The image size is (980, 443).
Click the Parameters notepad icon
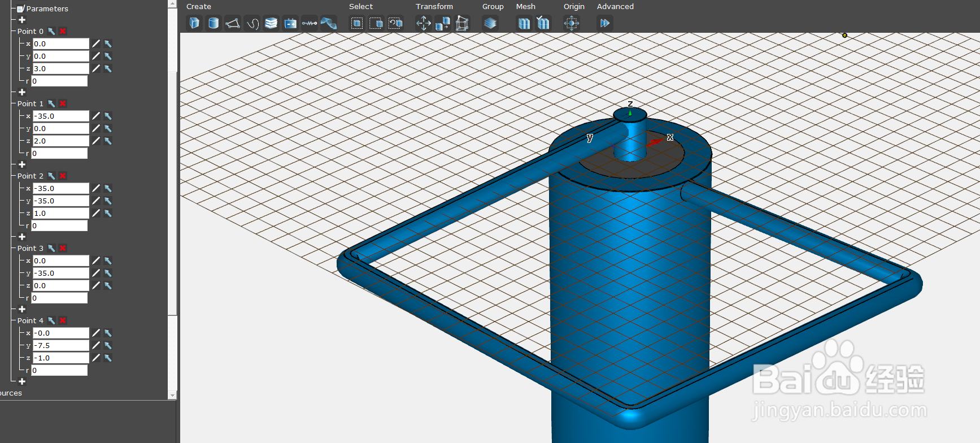click(21, 8)
